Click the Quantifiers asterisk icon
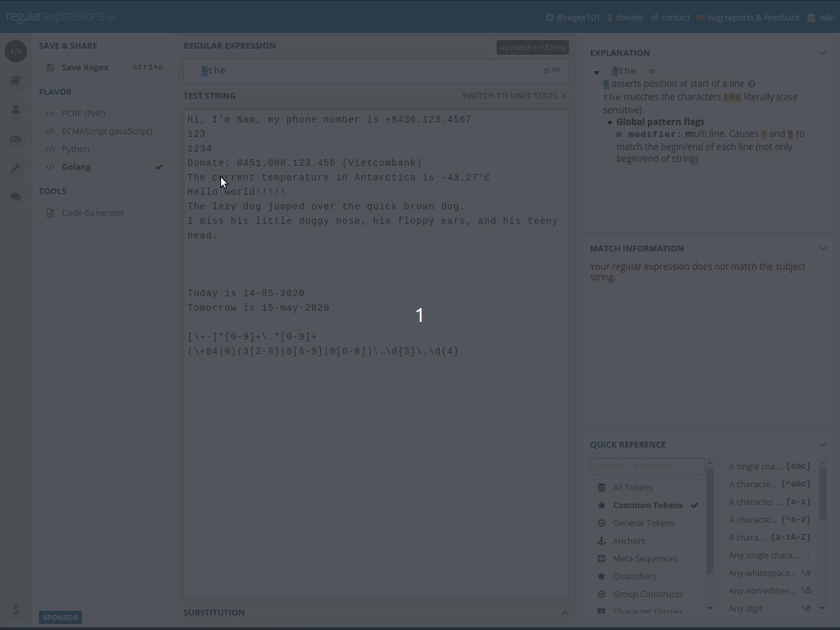 coord(601,576)
